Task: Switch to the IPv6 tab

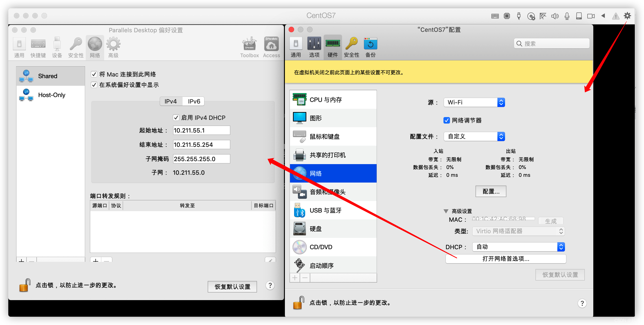Action: point(194,101)
